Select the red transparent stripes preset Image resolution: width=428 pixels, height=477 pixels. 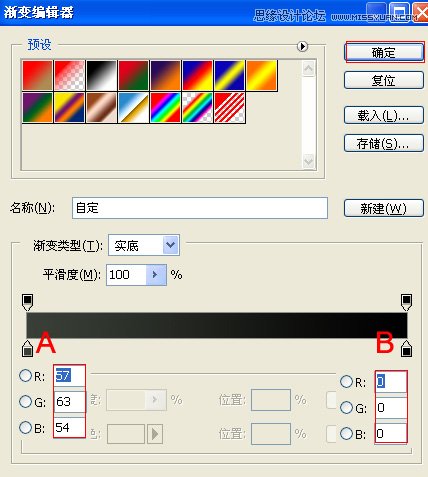click(230, 107)
